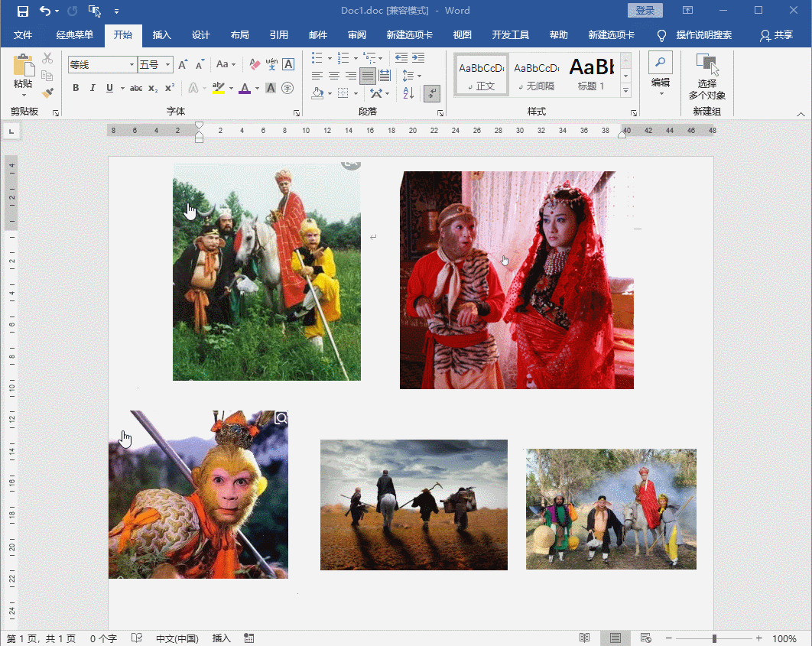Click the macro recording status bar icon

click(249, 638)
